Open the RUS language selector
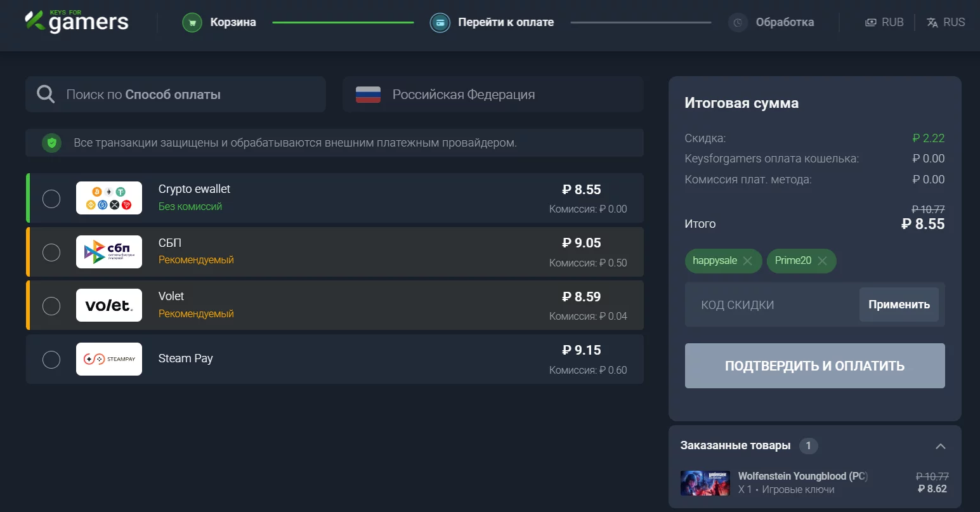Screen dimensions: 980x512 click(945, 22)
